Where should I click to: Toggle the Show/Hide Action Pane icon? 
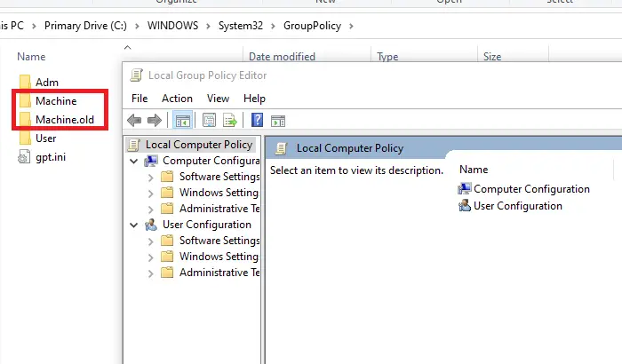point(278,121)
